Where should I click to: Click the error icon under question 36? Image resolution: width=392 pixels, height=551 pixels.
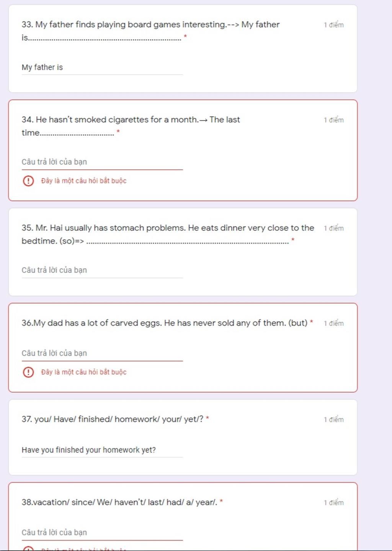[28, 372]
